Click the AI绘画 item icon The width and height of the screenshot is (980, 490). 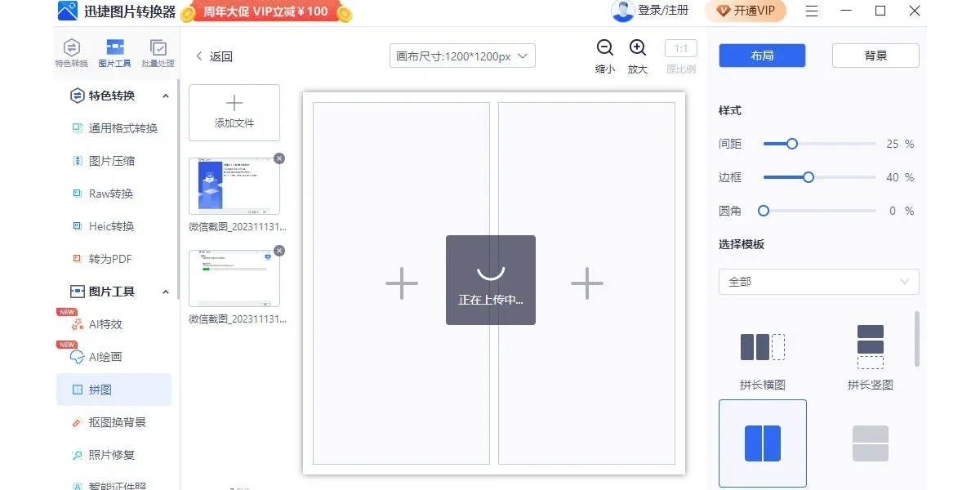78,357
